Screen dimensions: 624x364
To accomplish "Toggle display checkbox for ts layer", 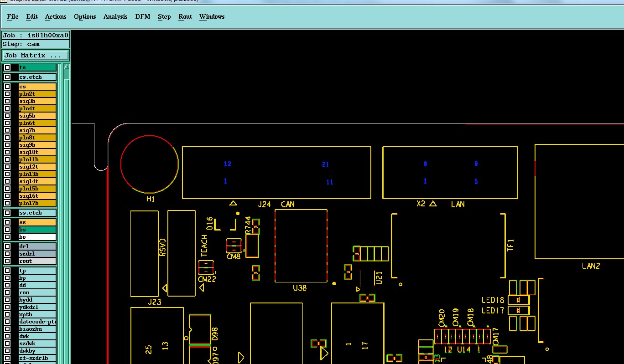I will tap(7, 67).
